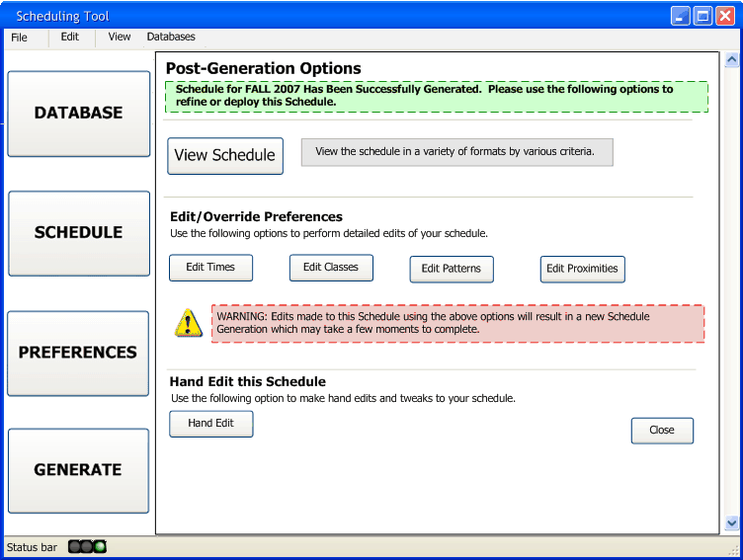Click the Hand Edit button

pyautogui.click(x=211, y=424)
